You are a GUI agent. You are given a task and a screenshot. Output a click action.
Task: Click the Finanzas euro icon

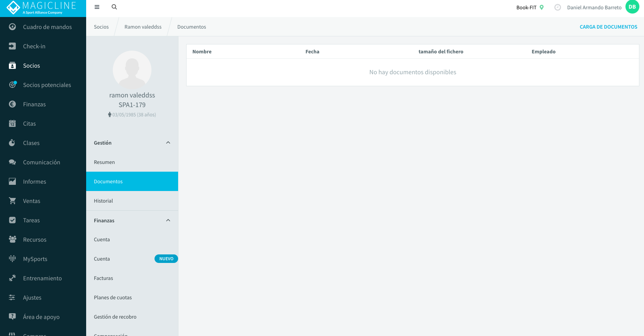pos(12,104)
